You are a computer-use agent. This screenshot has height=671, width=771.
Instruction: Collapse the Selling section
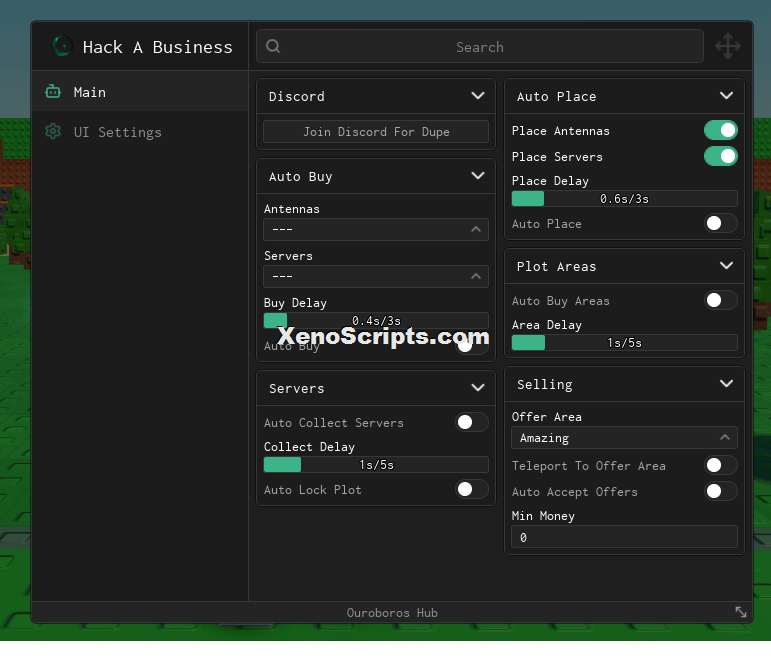[726, 383]
